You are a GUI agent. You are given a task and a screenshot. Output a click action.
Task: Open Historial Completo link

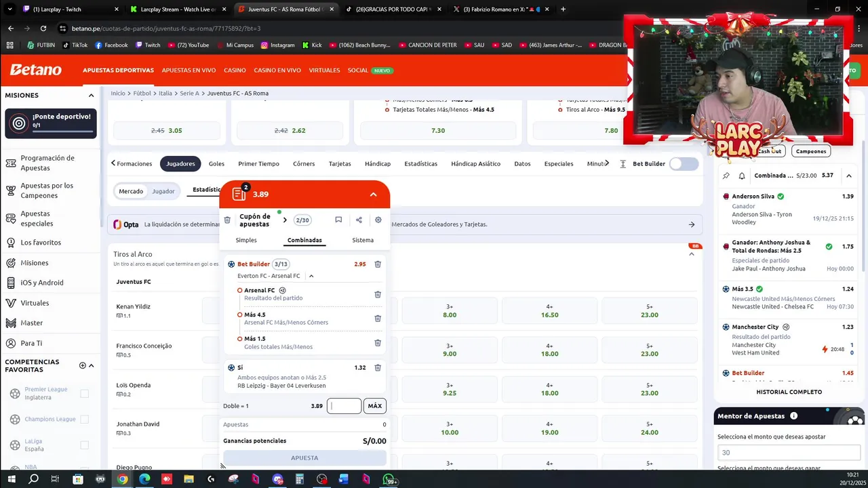(789, 392)
